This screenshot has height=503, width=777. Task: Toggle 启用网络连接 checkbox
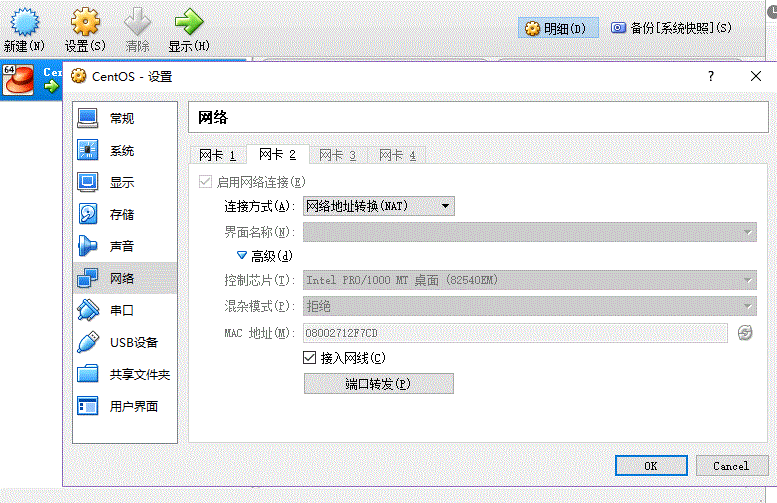205,182
